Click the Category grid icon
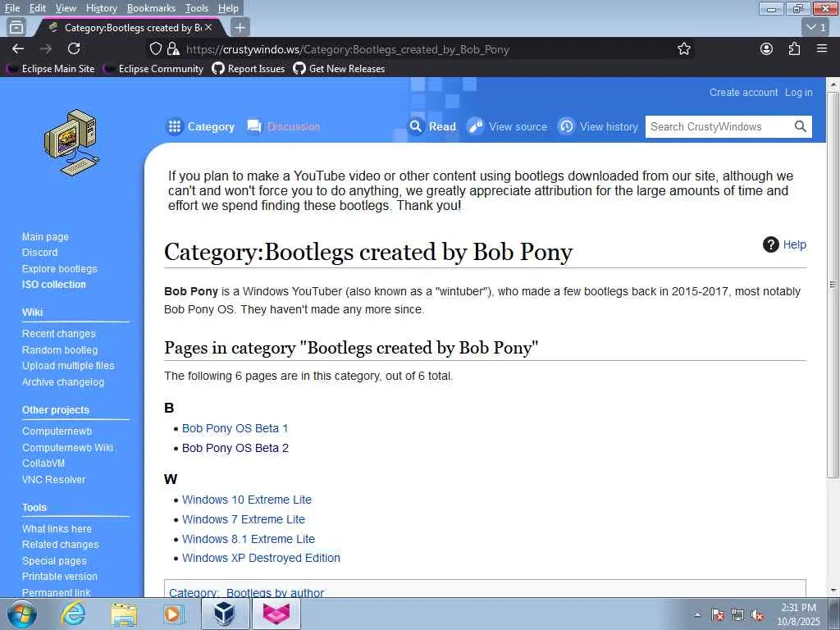840x630 pixels. (174, 126)
